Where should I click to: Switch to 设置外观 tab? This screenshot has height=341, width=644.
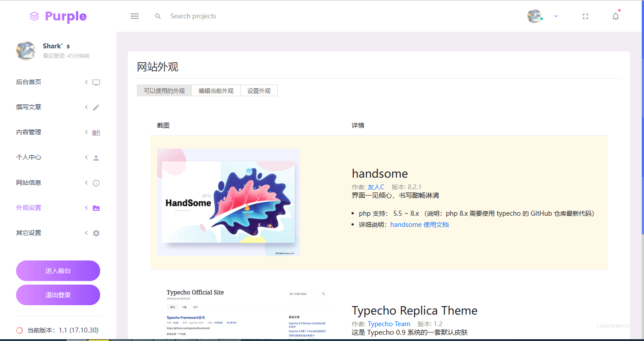pos(259,90)
